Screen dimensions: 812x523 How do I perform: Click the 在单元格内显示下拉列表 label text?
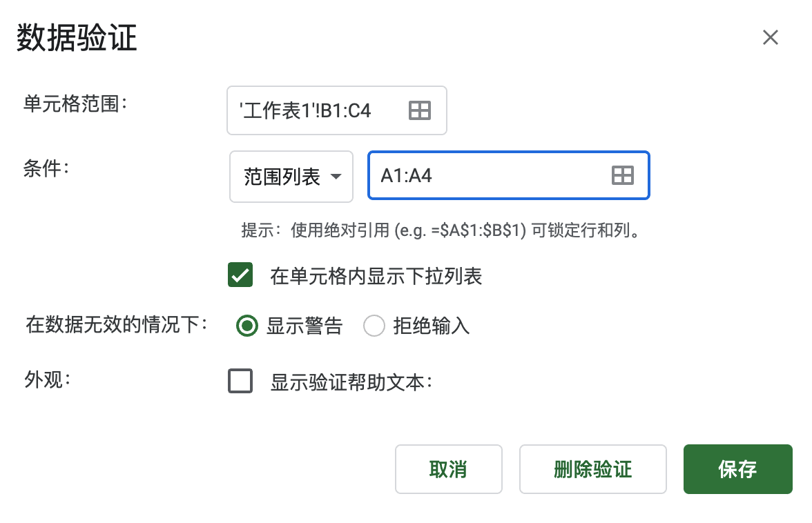376,276
